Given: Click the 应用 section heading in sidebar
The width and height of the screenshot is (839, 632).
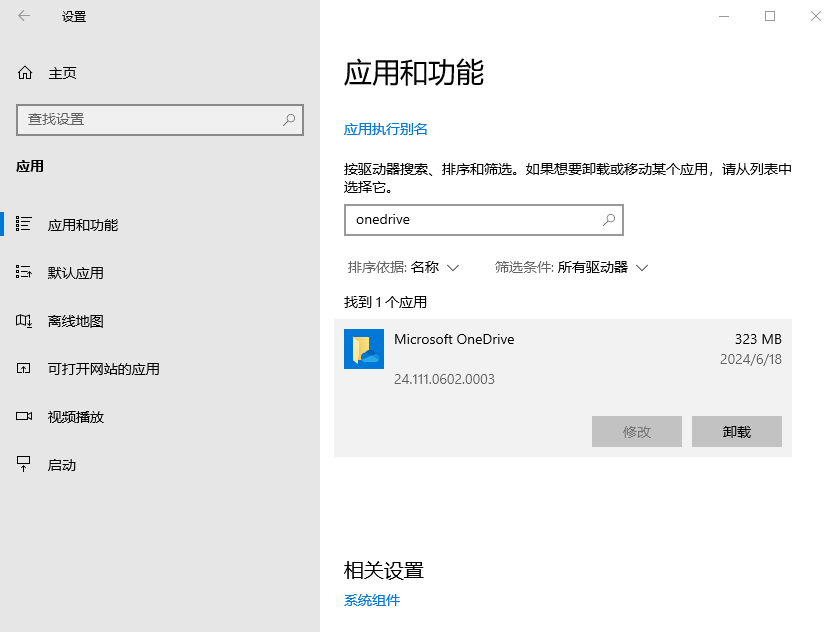Looking at the screenshot, I should [x=31, y=166].
